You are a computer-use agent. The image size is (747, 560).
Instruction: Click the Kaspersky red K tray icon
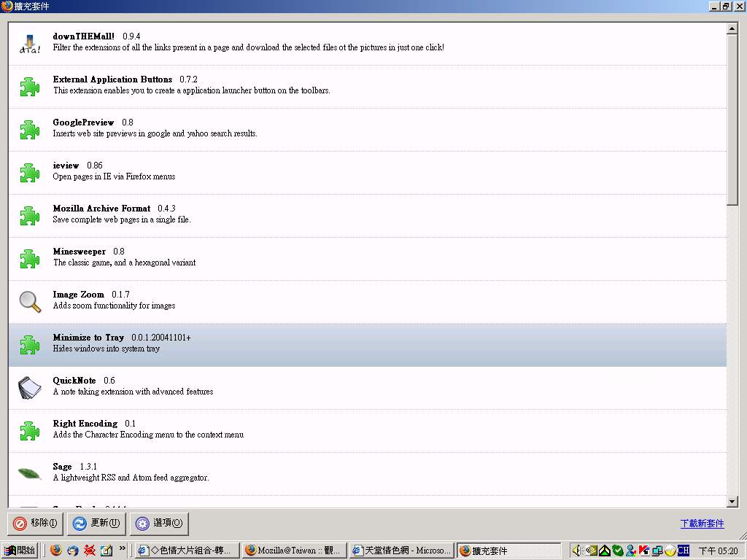644,551
